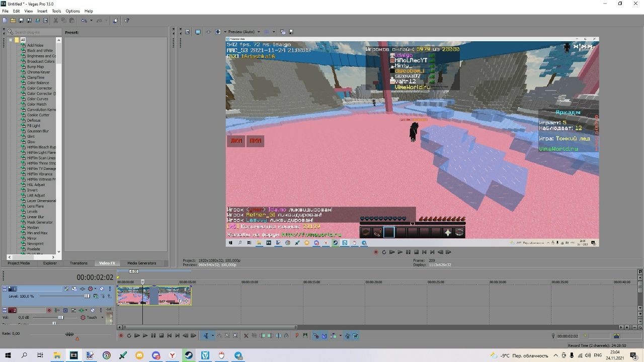Image resolution: width=644 pixels, height=362 pixels.
Task: Switch to the Media Generators tab
Action: (x=141, y=263)
